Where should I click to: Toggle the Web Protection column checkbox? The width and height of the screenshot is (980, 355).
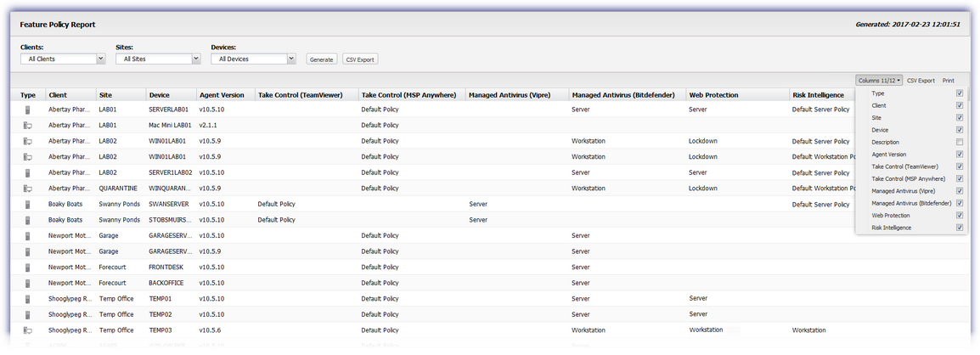pos(960,216)
